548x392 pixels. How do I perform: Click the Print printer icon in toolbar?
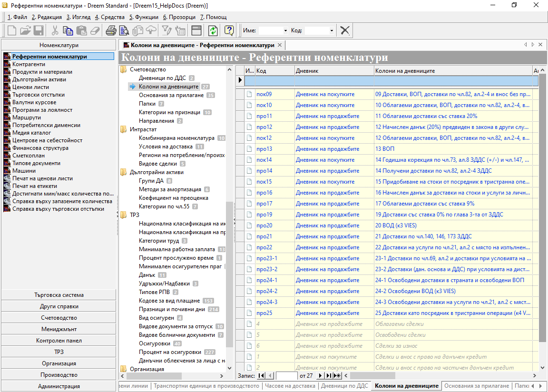coord(111,30)
